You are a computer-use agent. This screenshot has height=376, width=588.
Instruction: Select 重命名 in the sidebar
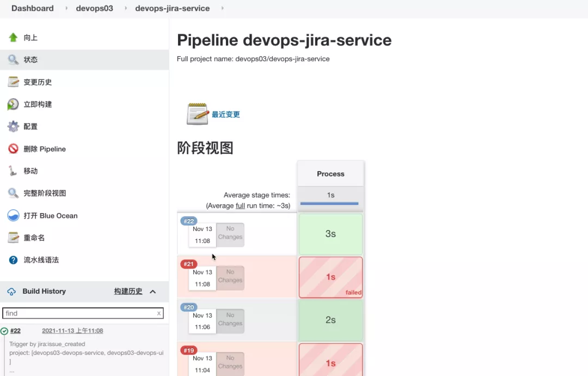tap(34, 238)
